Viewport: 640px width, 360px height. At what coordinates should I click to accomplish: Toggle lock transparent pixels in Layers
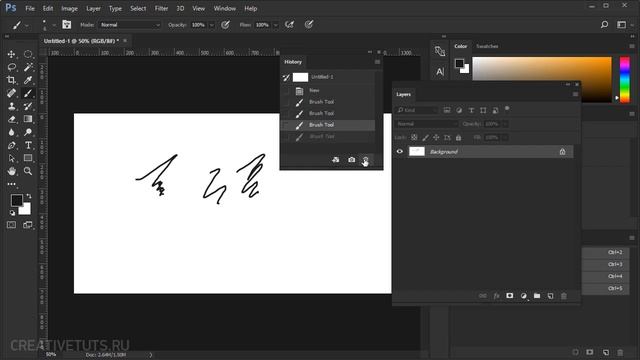pyautogui.click(x=414, y=138)
